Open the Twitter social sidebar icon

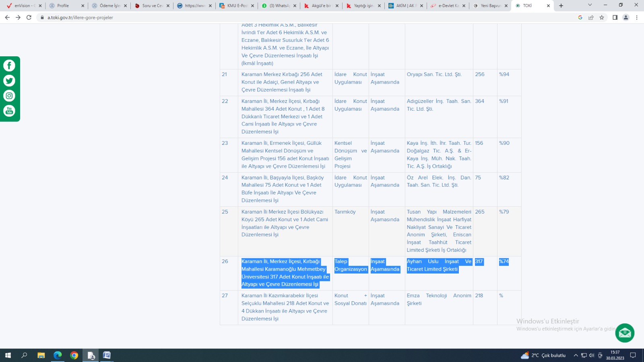(9, 81)
